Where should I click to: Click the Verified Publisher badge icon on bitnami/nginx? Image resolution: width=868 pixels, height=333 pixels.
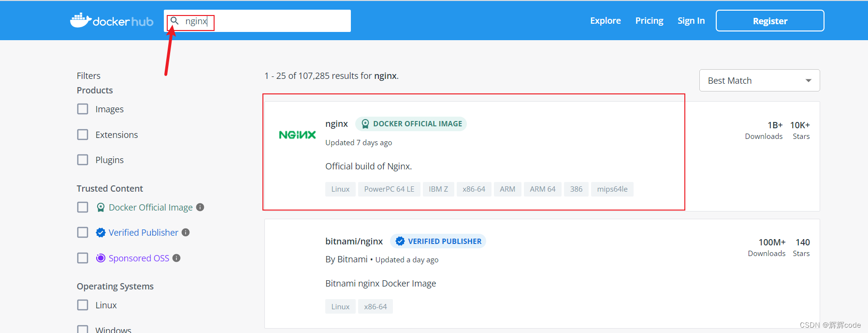tap(400, 241)
